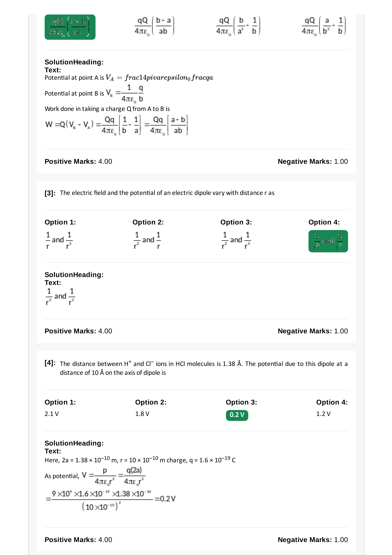Click the question number [3] label
Viewport: 392px width, 555px height.
click(50, 193)
